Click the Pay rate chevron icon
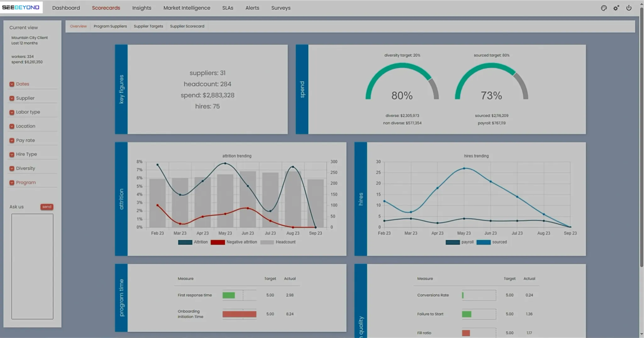 [x=12, y=140]
